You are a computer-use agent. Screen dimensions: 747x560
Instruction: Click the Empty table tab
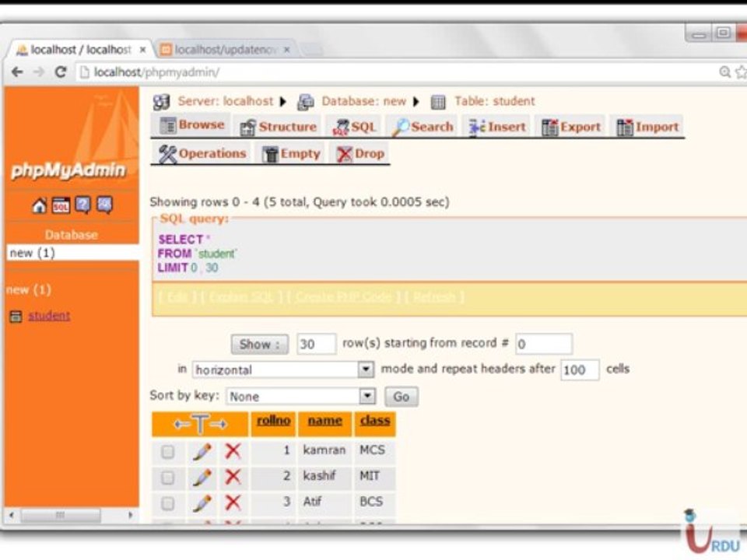point(291,154)
